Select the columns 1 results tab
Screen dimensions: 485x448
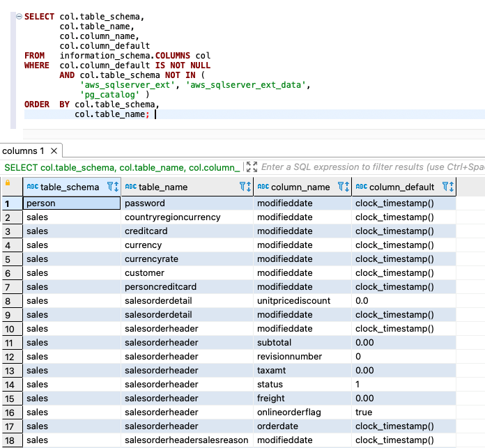pos(24,150)
